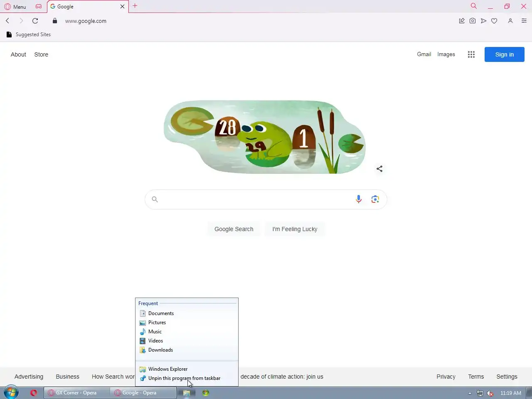
Task: Click the green taskbar icon next to Explorer
Action: [x=206, y=393]
